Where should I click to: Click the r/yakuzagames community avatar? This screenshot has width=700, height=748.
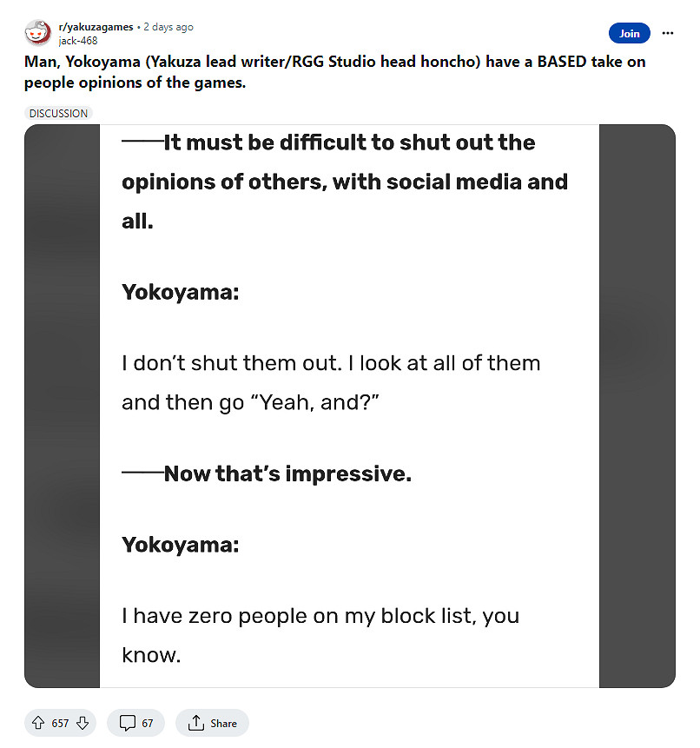tap(37, 33)
